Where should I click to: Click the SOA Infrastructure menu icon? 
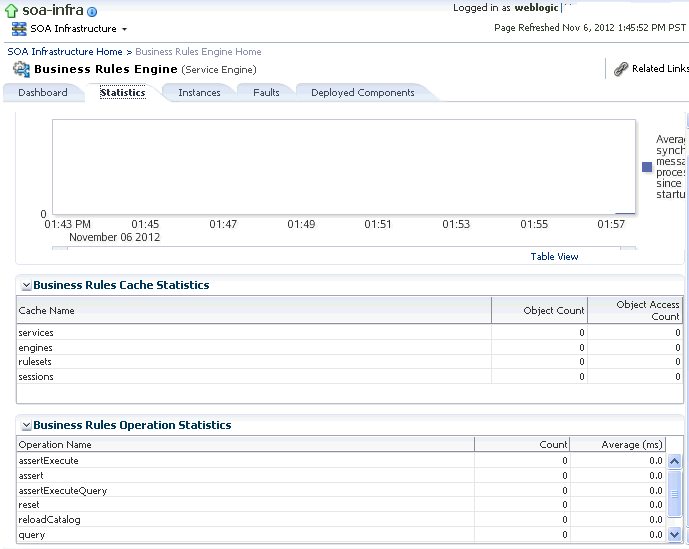point(19,29)
